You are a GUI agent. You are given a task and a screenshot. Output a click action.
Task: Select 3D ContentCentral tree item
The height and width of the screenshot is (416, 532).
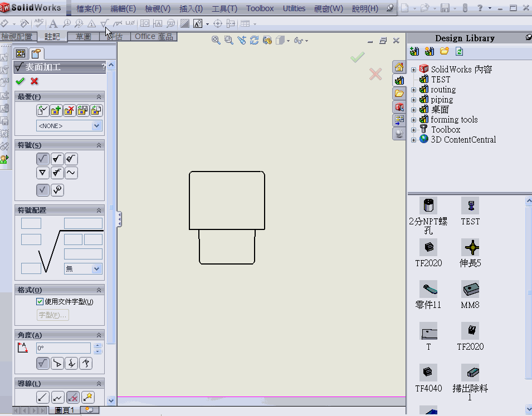point(463,139)
